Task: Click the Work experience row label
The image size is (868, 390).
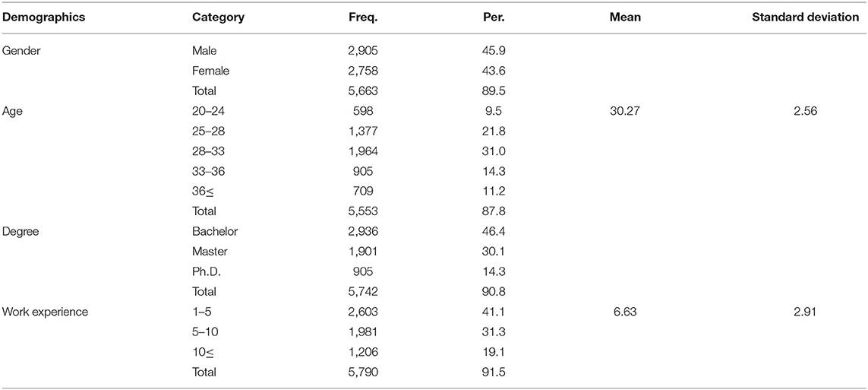Action: pyautogui.click(x=45, y=312)
